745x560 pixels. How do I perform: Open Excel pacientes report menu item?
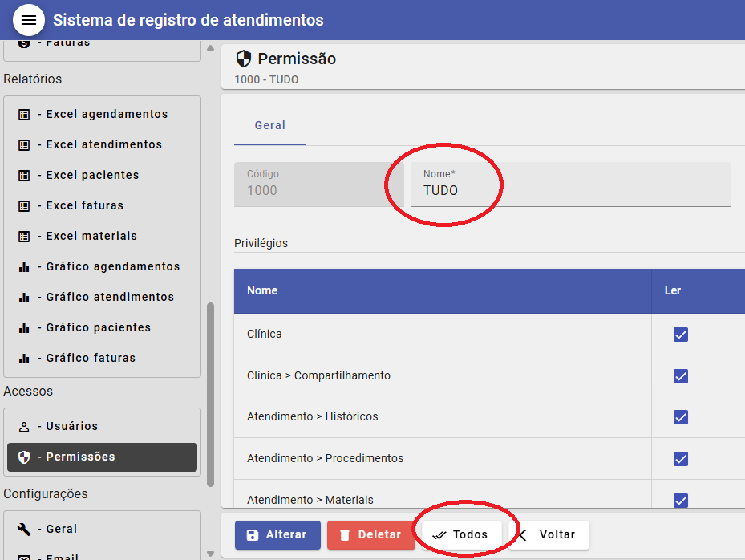[x=92, y=176]
